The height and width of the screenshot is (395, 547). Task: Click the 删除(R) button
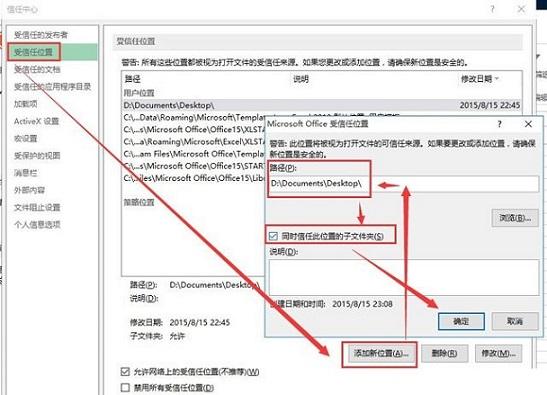[x=444, y=353]
